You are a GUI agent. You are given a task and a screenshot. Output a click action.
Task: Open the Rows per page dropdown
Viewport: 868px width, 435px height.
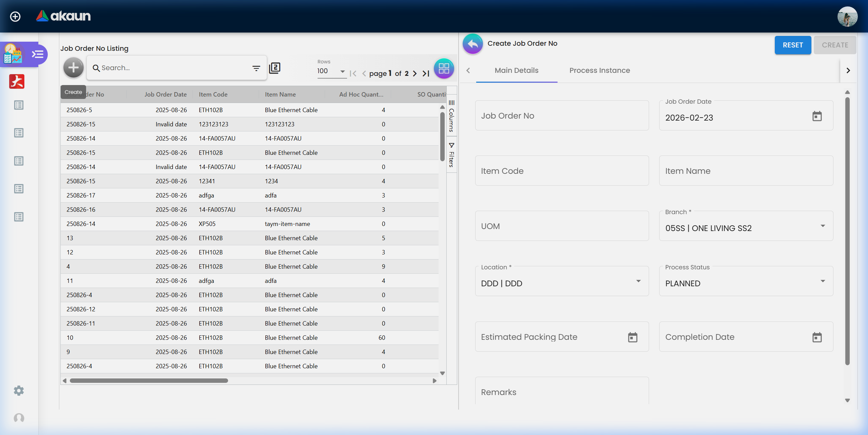coord(342,71)
